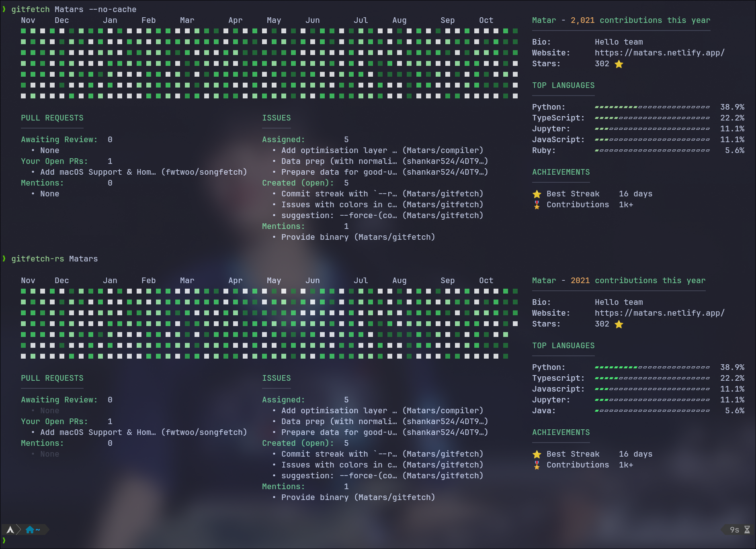756x549 pixels.
Task: Select the 'gitfetch Matars --no-cache' command text
Action: tap(74, 9)
